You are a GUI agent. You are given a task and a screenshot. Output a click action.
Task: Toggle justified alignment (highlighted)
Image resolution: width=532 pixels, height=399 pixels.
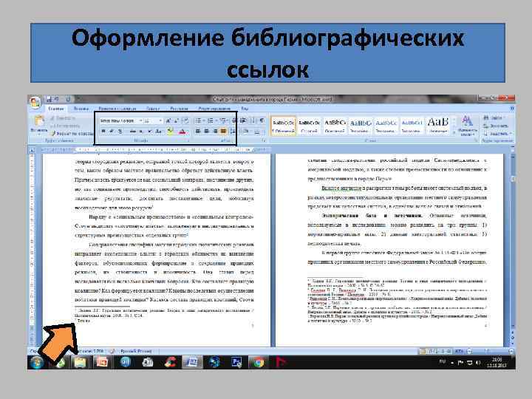(223, 131)
